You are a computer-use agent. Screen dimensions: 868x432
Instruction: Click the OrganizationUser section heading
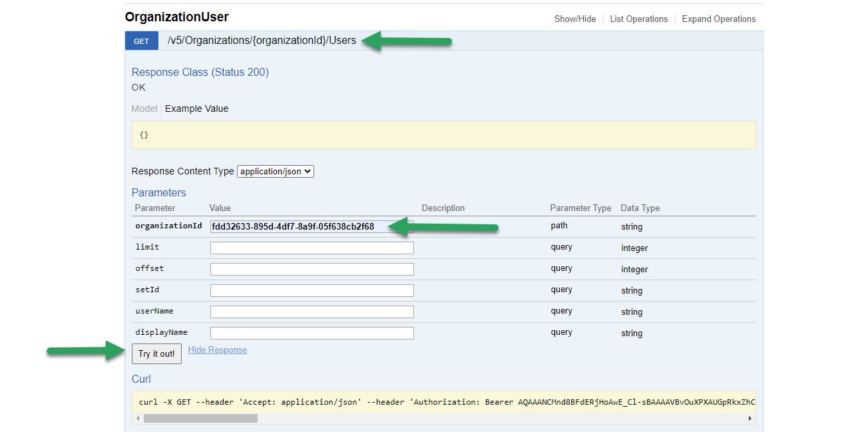coord(177,17)
